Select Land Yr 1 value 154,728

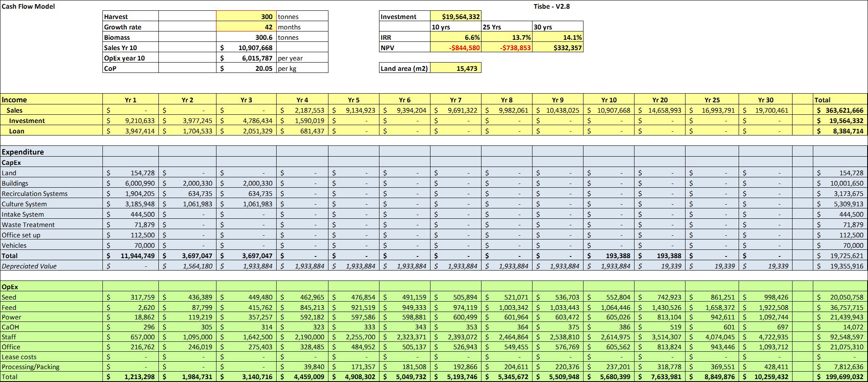pyautogui.click(x=131, y=173)
